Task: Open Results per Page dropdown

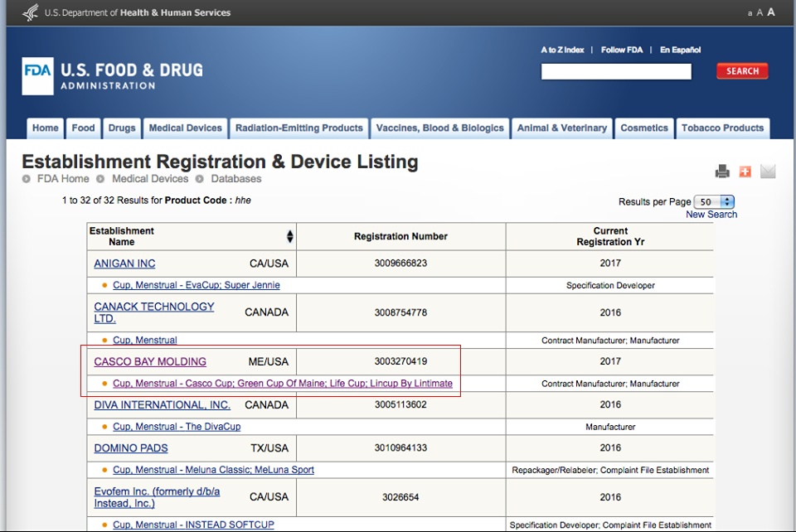Action: pos(714,202)
